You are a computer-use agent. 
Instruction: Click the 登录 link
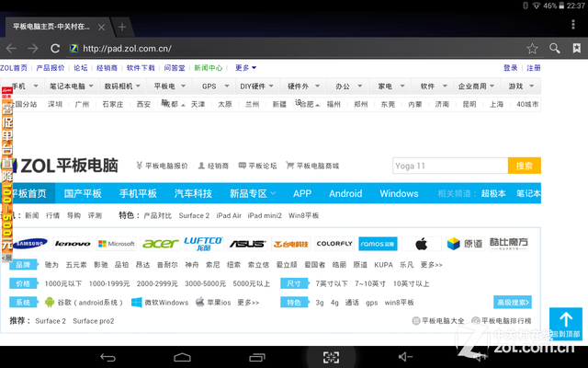pyautogui.click(x=511, y=67)
